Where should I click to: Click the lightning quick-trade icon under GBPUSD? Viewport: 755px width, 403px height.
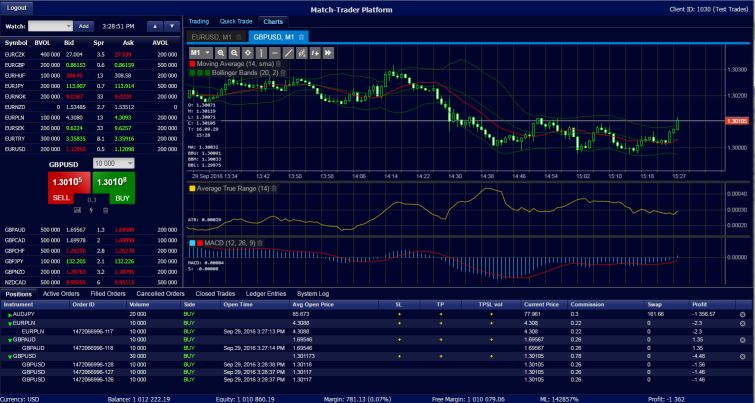coord(91,210)
